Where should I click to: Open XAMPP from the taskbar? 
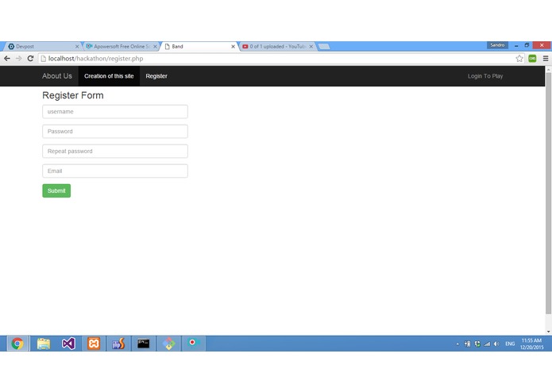[94, 343]
